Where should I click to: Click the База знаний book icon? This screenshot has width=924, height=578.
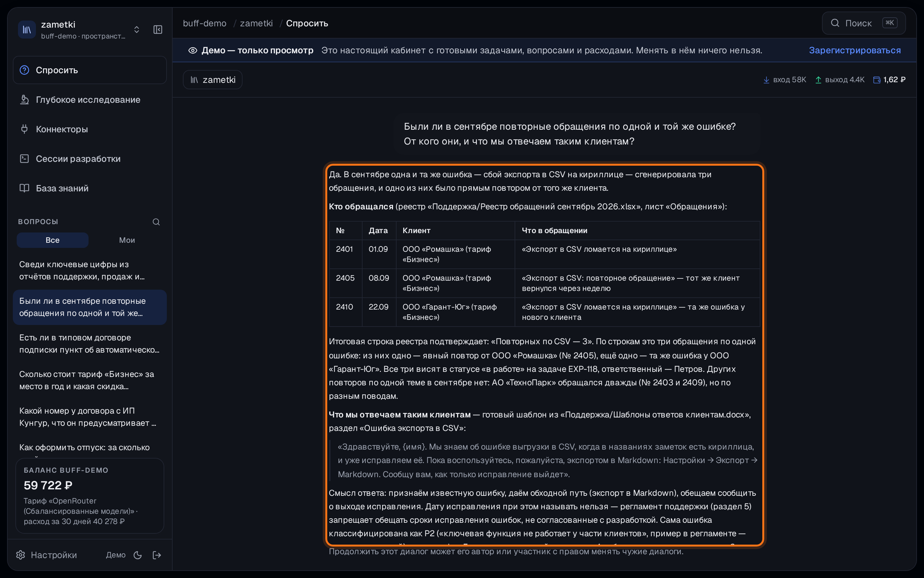pyautogui.click(x=24, y=188)
